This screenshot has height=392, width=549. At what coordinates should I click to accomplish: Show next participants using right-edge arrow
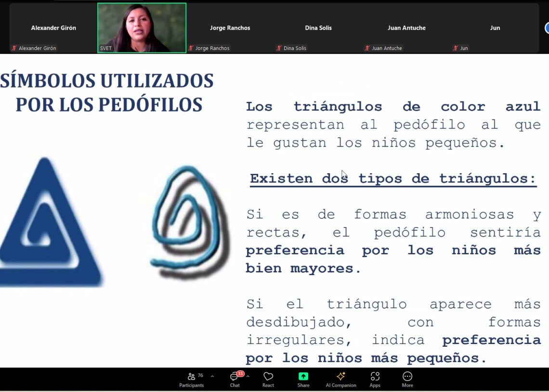[x=547, y=28]
